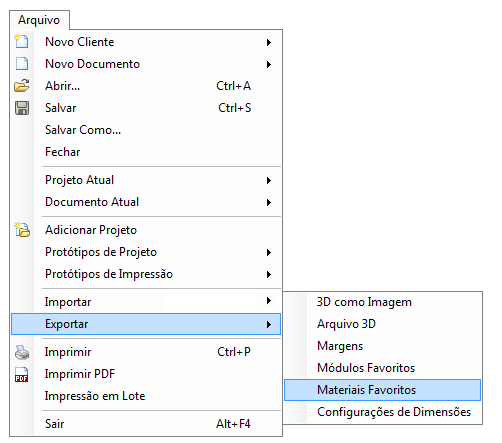
Task: Click the Novo Cliente page icon
Action: click(22, 41)
